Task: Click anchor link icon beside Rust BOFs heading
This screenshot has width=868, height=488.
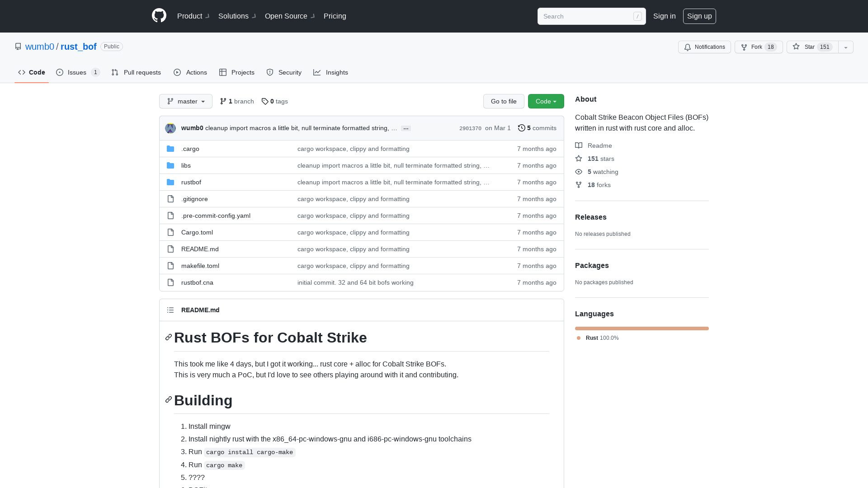Action: point(169,337)
